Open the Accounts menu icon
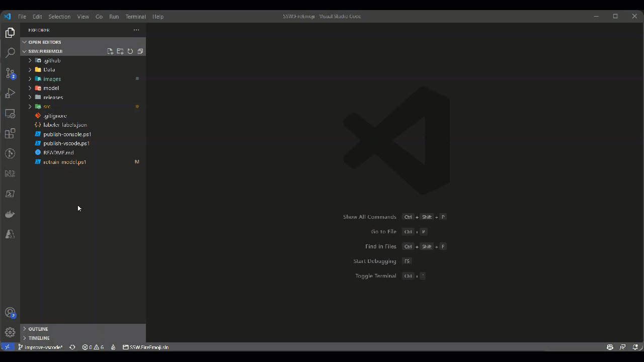The height and width of the screenshot is (362, 644). click(x=10, y=313)
